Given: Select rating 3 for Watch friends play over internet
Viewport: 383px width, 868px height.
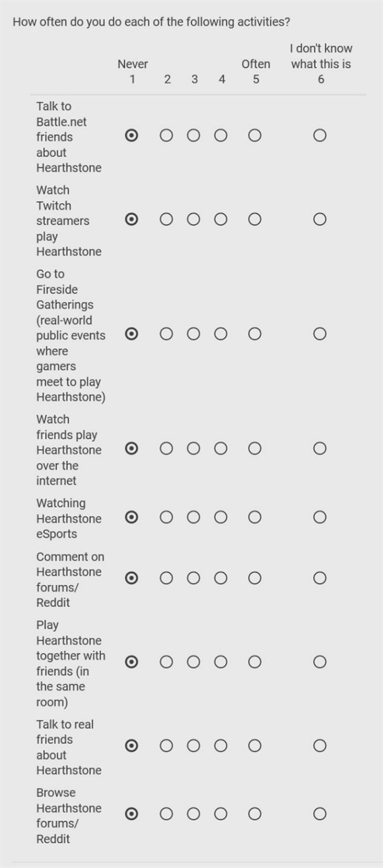Looking at the screenshot, I should (x=193, y=449).
